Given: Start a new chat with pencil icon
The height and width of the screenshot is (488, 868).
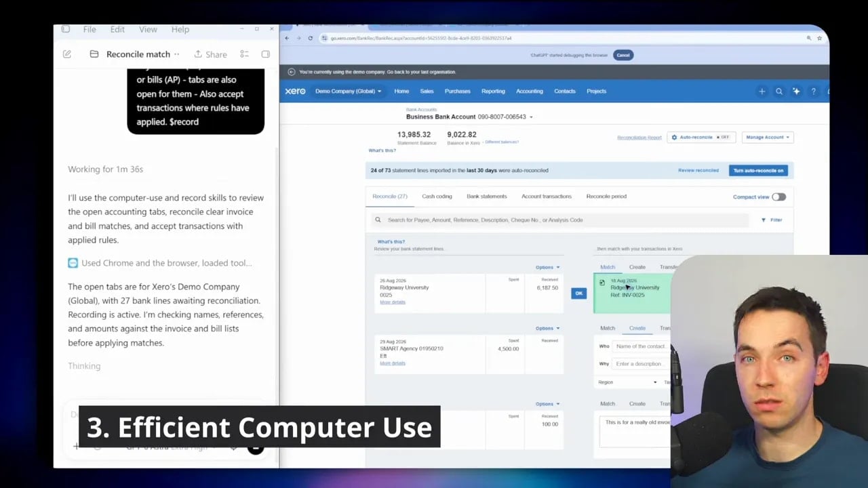Looking at the screenshot, I should point(67,54).
